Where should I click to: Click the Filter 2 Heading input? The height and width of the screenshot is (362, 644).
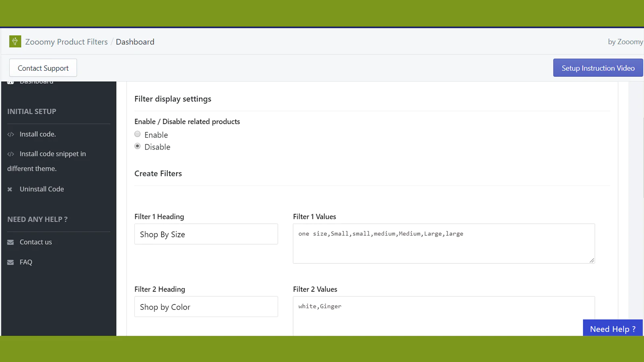206,307
